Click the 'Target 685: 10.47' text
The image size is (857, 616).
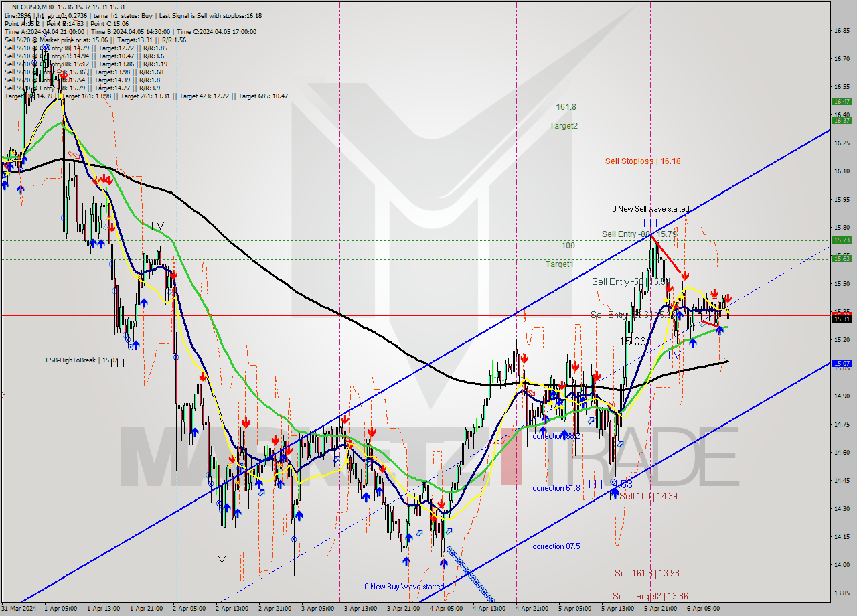[x=263, y=96]
